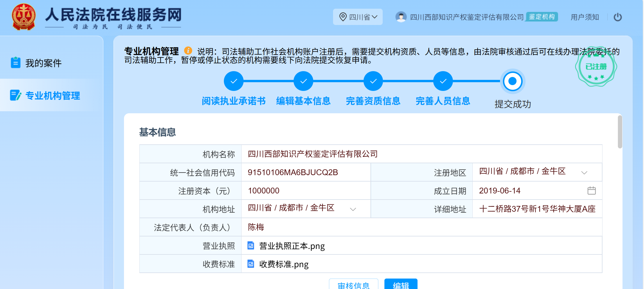This screenshot has width=644, height=289.
Task: Click the image icon beside 收费标准.png
Action: point(251,264)
